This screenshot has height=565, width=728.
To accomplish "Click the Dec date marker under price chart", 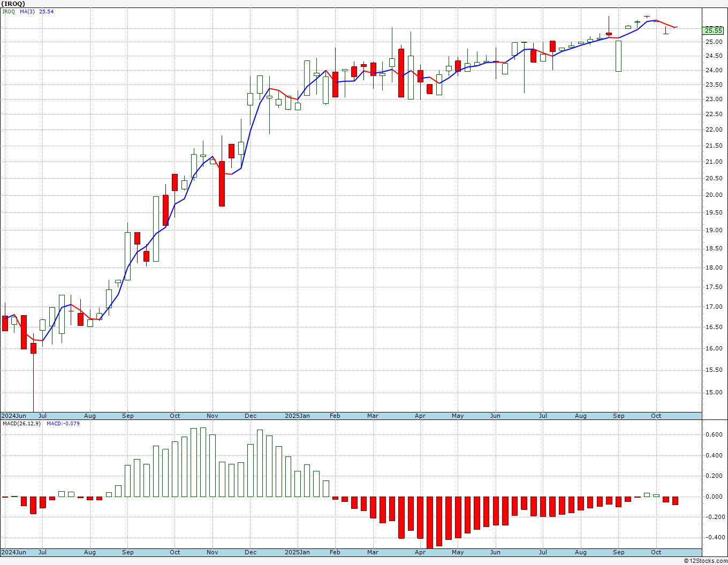I will pos(251,416).
